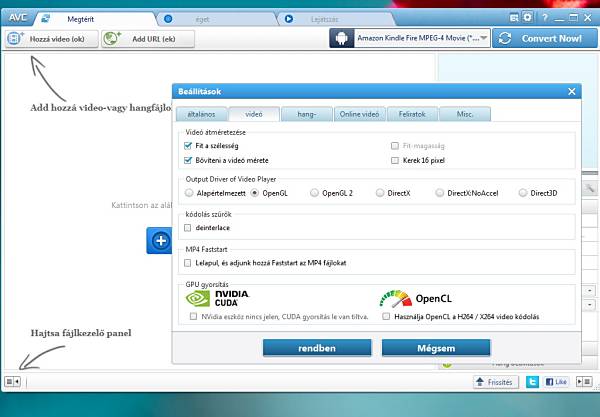
Task: Select the OpenGL 2 radio button
Action: point(314,193)
